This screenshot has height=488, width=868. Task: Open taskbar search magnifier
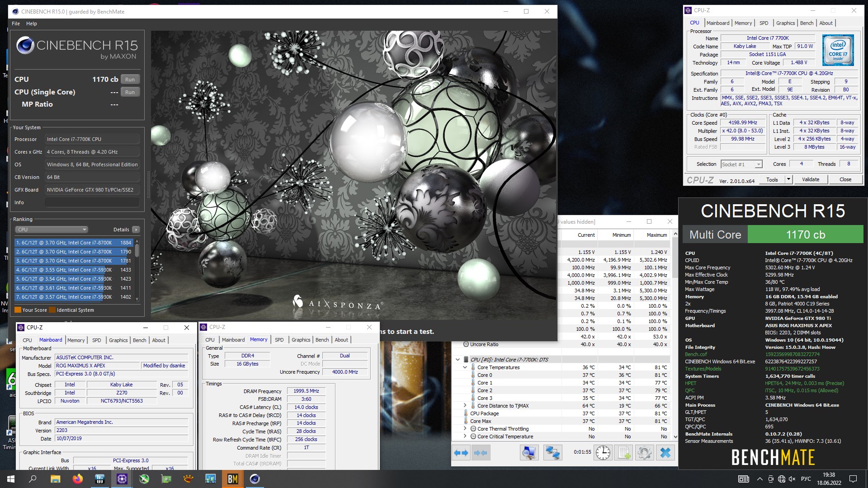pos(33,479)
